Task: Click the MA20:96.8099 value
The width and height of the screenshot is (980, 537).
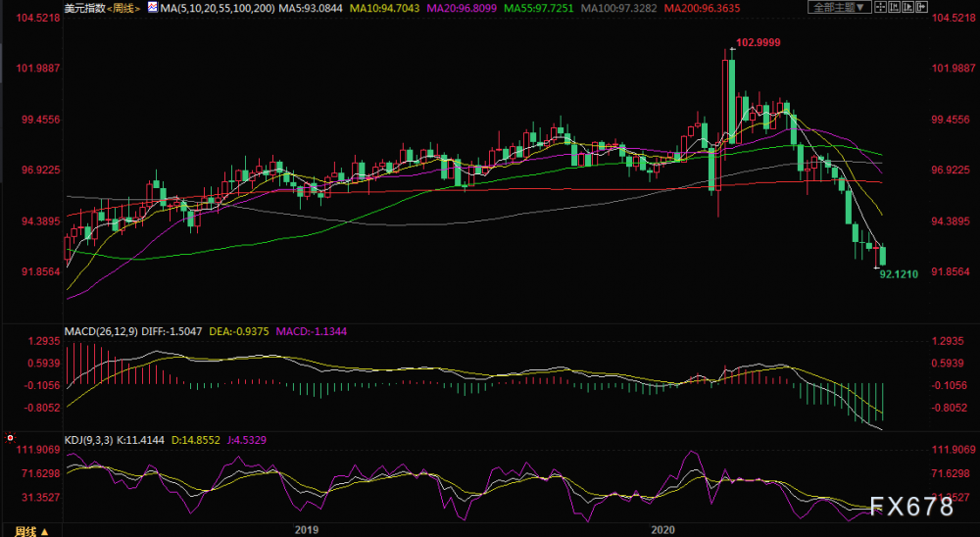Action: [x=462, y=8]
